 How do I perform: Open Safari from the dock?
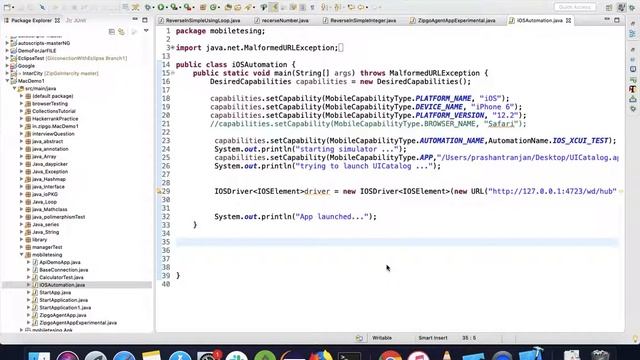[x=124, y=355]
